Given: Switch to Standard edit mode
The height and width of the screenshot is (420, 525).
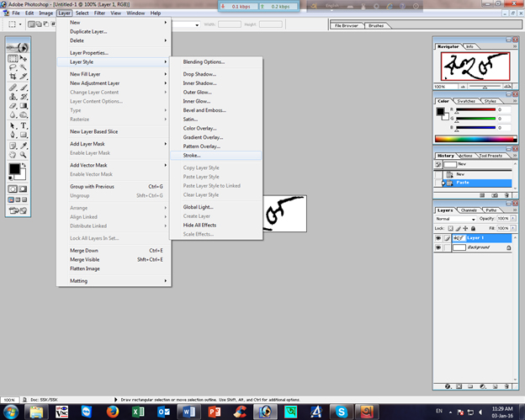Looking at the screenshot, I should 13,189.
